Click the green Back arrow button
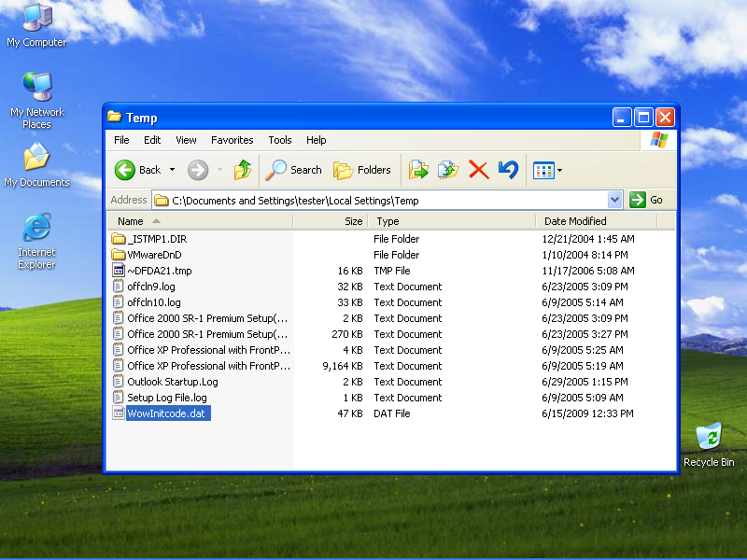747x560 pixels. [125, 170]
